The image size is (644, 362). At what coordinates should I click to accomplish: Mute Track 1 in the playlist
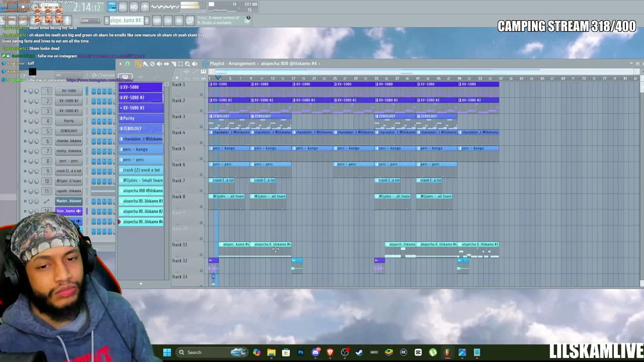[x=201, y=95]
